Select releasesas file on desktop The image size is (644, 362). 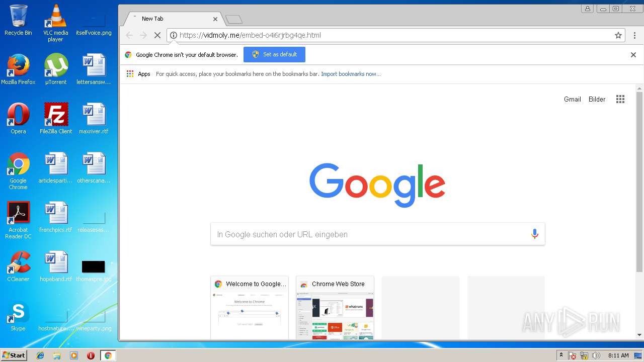[x=94, y=221]
